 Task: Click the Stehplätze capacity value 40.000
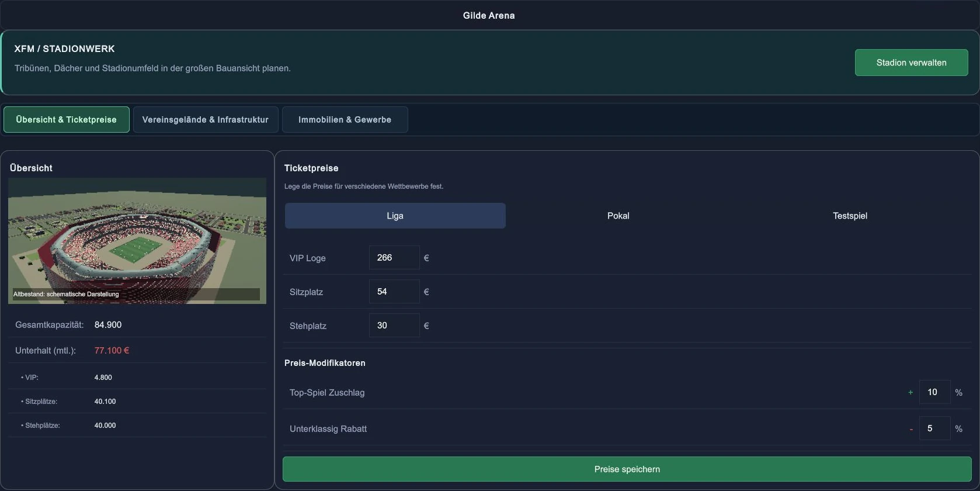(x=105, y=426)
